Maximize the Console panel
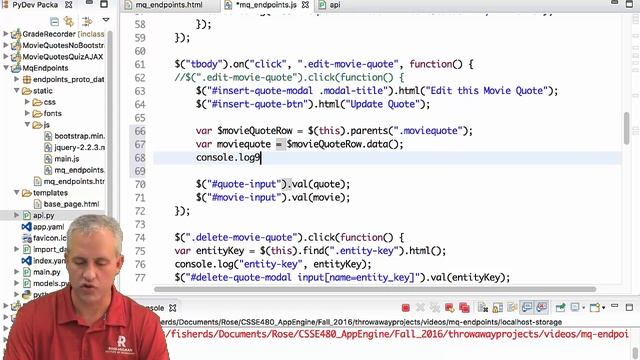Image resolution: width=640 pixels, height=360 pixels. tap(629, 307)
